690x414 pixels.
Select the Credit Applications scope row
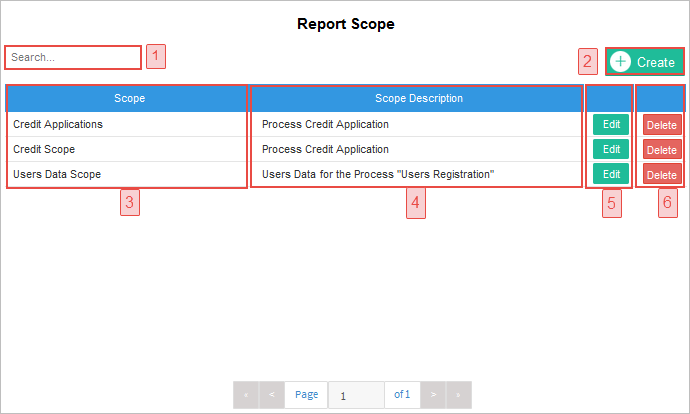pyautogui.click(x=58, y=124)
